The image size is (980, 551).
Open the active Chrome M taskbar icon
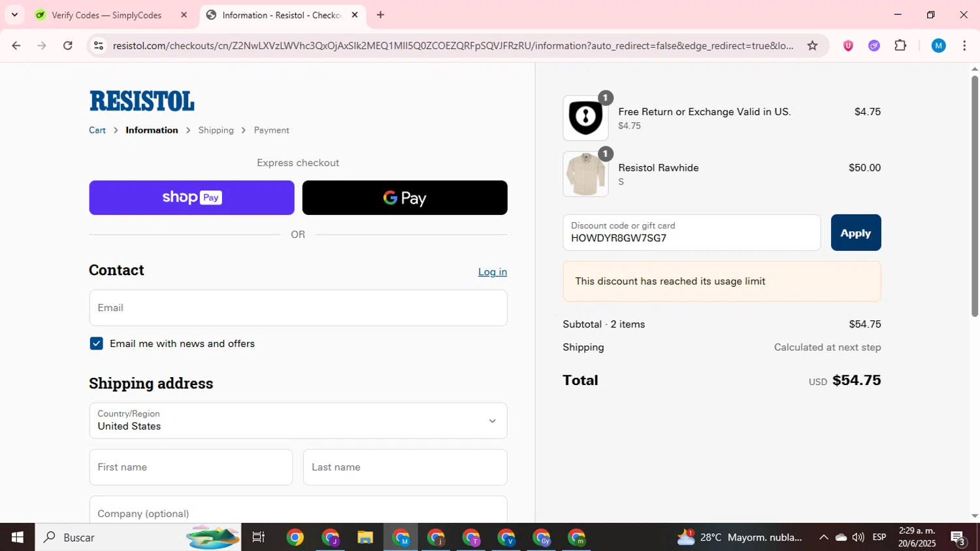pyautogui.click(x=400, y=537)
